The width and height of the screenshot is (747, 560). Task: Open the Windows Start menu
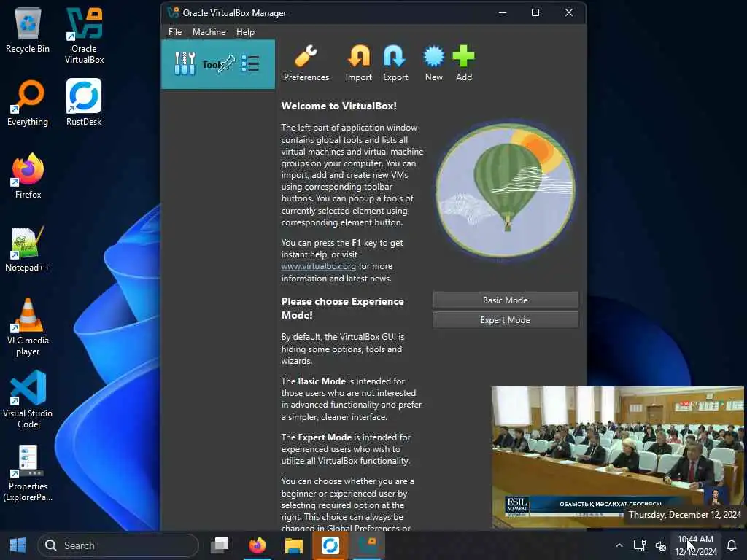18,545
